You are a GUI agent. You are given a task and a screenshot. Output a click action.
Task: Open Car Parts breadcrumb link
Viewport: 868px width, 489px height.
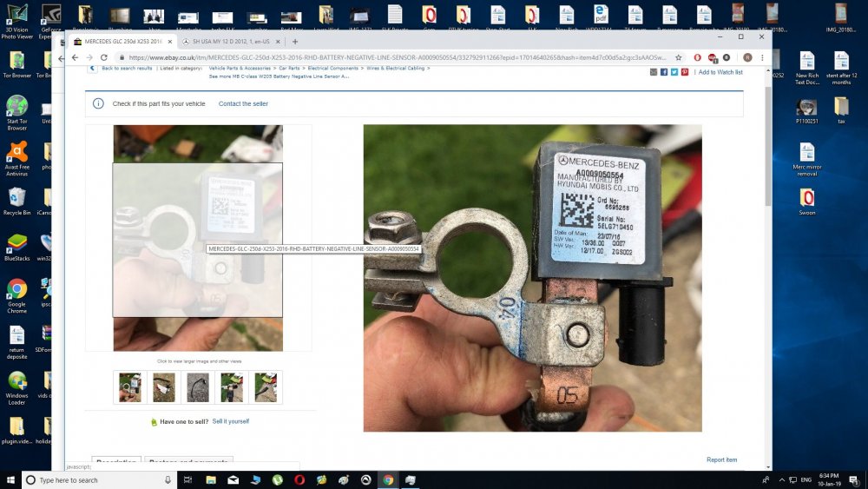pos(289,68)
